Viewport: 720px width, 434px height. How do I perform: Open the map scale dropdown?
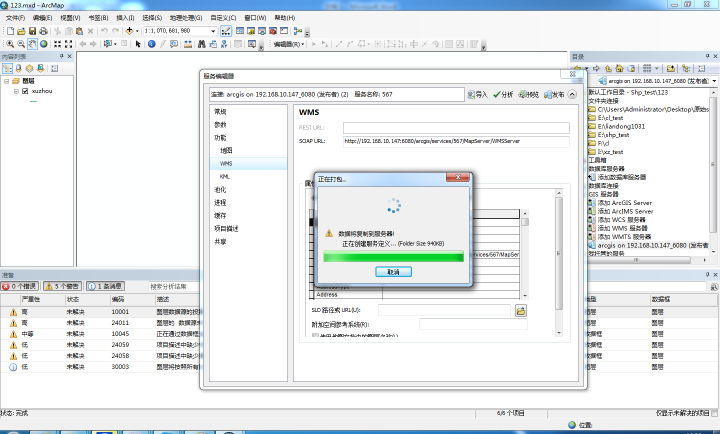tap(213, 31)
